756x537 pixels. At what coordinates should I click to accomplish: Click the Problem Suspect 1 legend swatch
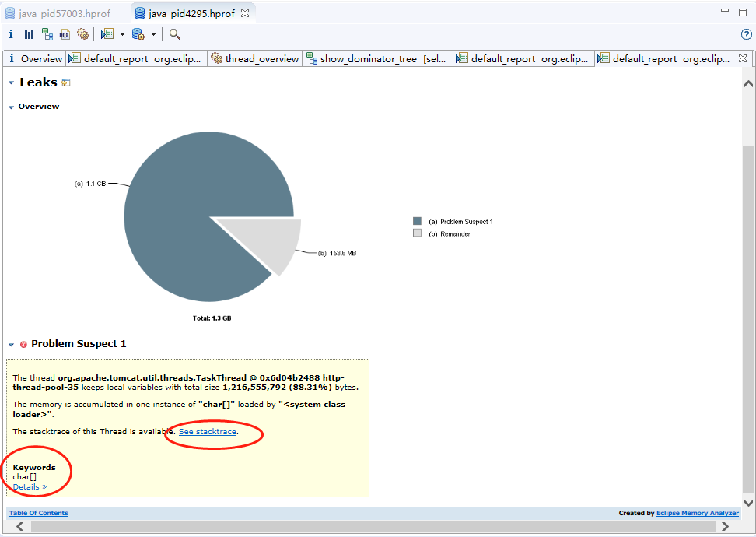coord(417,221)
